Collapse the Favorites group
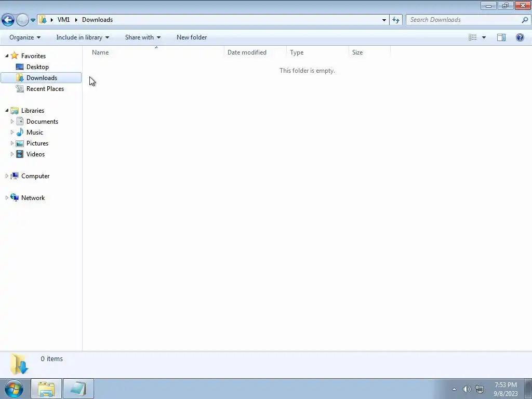The image size is (532, 399). [7, 56]
